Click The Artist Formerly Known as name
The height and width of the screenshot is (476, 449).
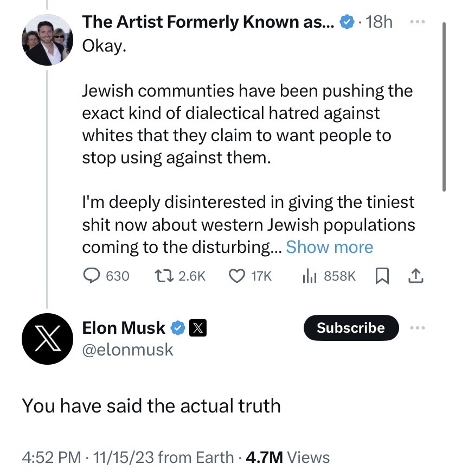coord(208,22)
